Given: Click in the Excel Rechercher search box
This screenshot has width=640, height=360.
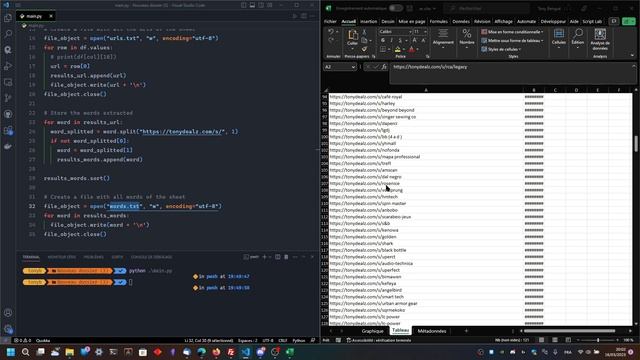Looking at the screenshot, I should [x=486, y=8].
